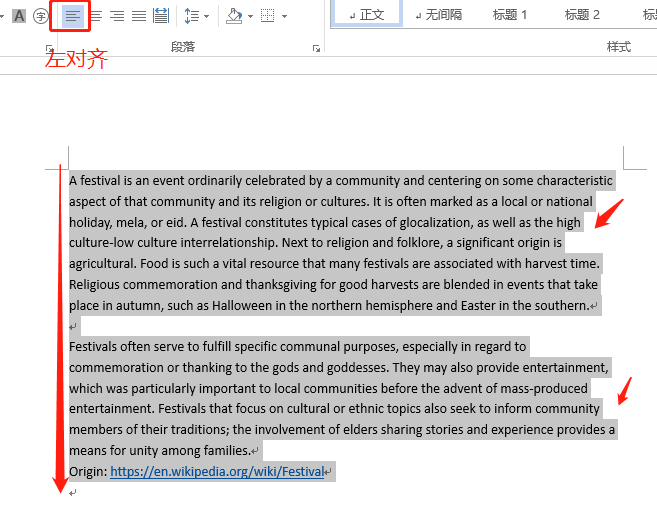Open the Wikipedia Festival hyperlink
The width and height of the screenshot is (657, 514).
217,472
